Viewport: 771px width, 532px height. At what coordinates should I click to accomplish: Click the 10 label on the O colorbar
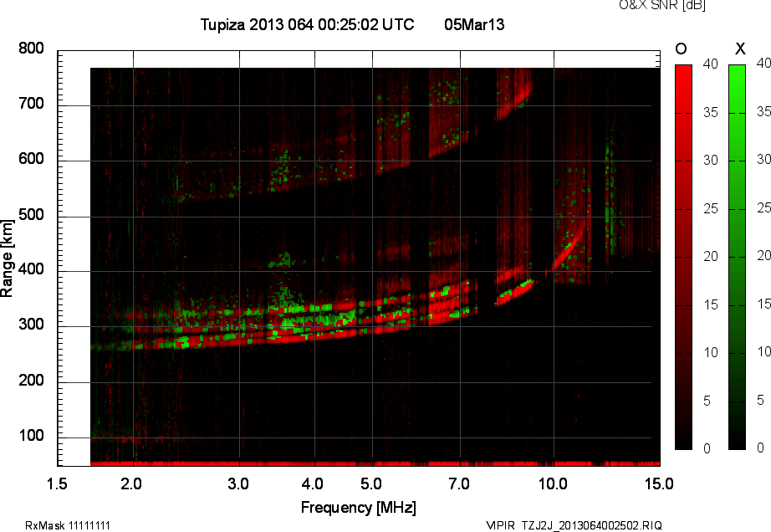point(711,352)
